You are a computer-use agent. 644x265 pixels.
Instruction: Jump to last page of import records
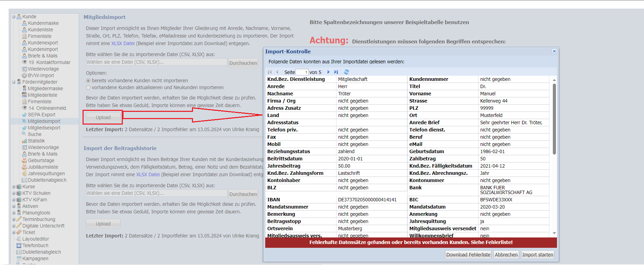[336, 72]
